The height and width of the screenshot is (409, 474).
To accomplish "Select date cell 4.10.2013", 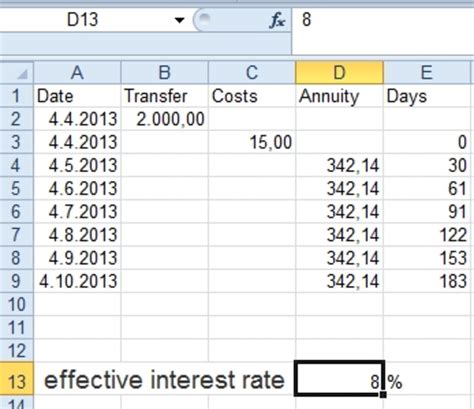I will point(77,281).
